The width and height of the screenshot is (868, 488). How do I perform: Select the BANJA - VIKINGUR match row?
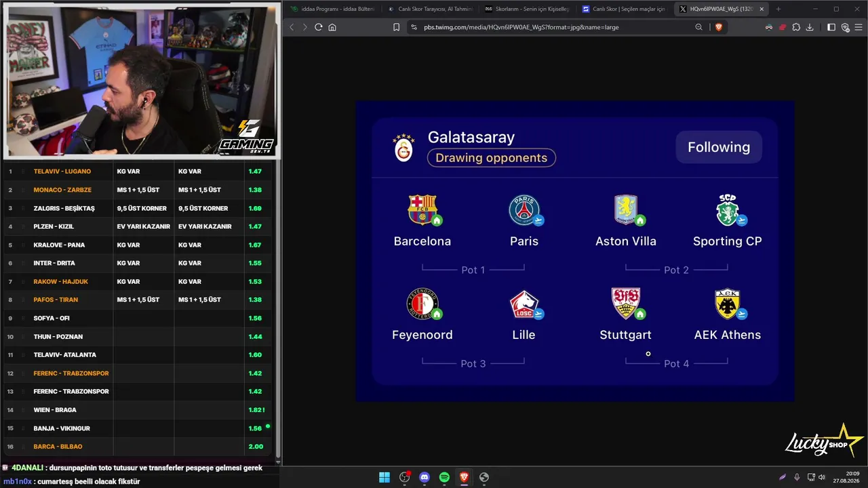[138, 428]
